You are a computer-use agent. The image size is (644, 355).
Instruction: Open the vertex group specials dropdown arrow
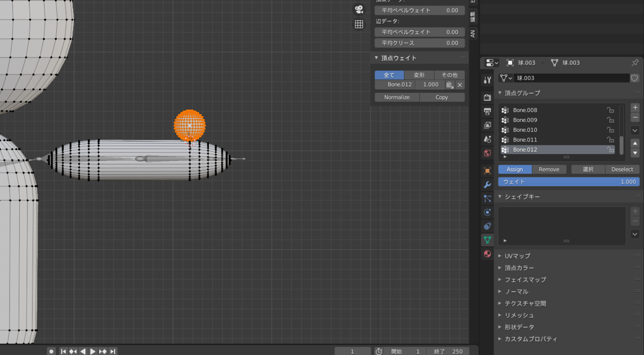(635, 130)
